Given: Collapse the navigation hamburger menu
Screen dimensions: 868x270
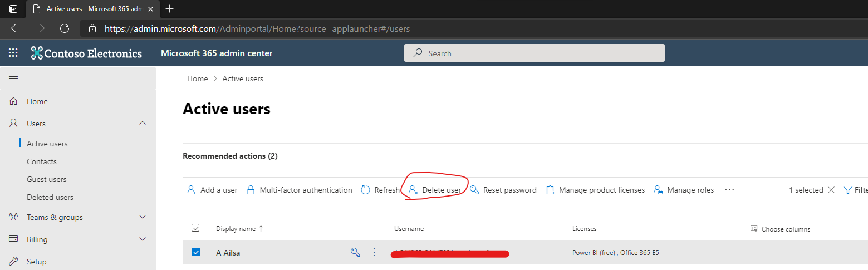Looking at the screenshot, I should click(13, 79).
